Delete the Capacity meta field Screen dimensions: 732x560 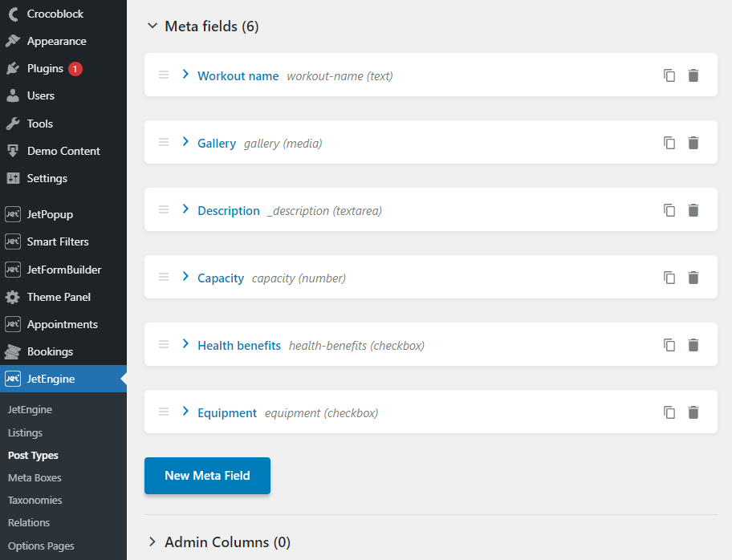(693, 278)
